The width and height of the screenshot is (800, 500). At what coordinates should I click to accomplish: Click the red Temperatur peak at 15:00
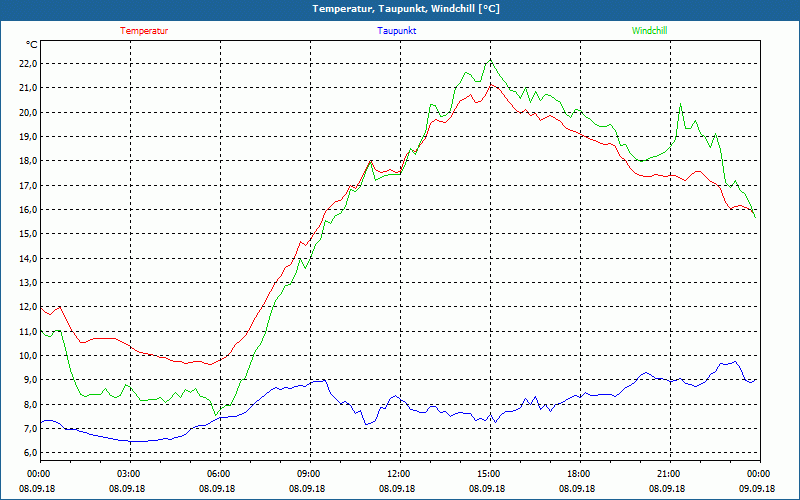coord(491,85)
